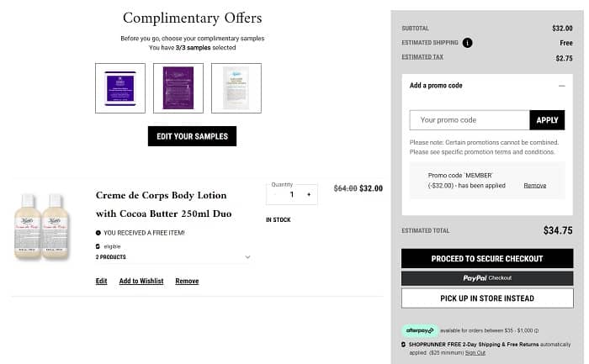Screen dimensions: 589x364
Task: Choose pick up in store instead
Action: tap(487, 298)
